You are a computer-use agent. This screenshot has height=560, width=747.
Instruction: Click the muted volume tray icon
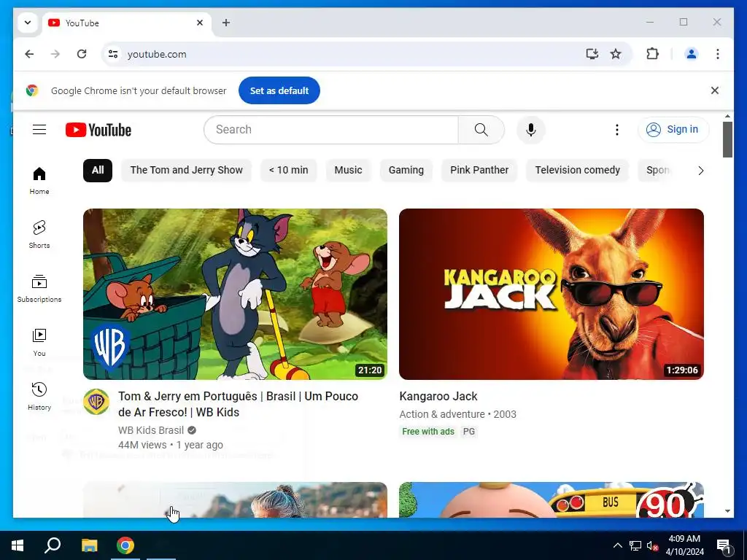point(652,545)
